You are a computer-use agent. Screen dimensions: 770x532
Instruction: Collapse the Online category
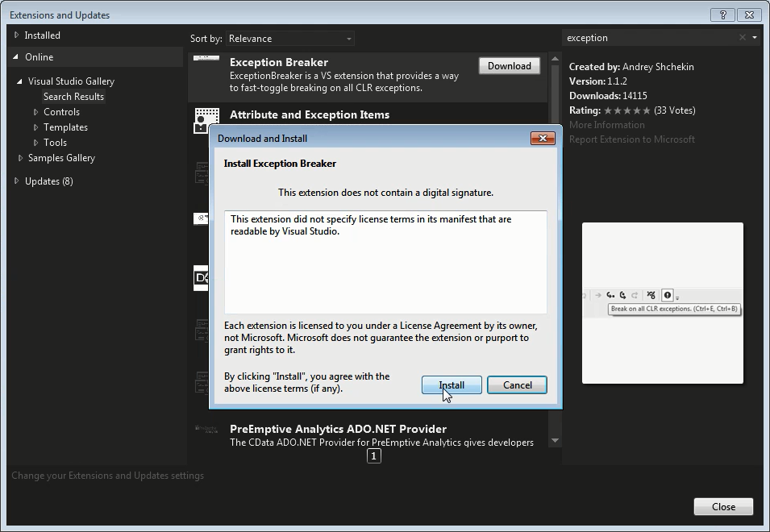(x=15, y=57)
